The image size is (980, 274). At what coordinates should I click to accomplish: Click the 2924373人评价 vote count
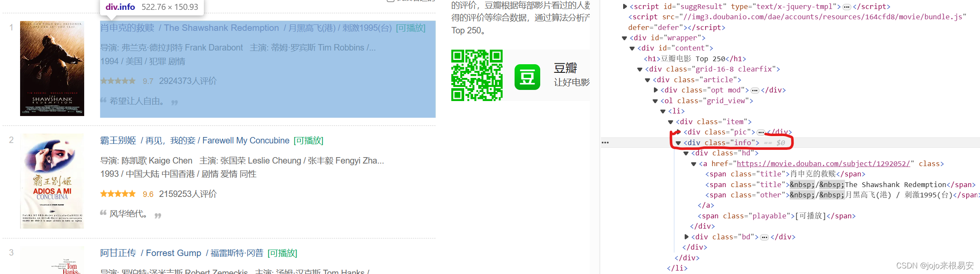pos(188,81)
